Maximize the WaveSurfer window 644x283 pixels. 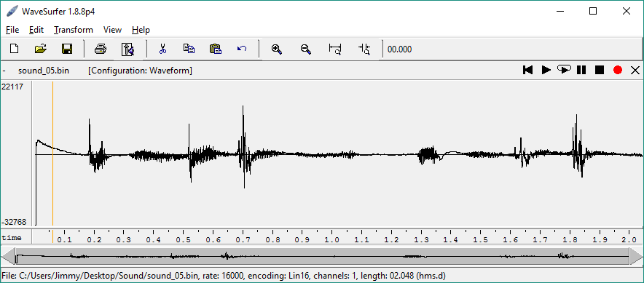click(593, 11)
